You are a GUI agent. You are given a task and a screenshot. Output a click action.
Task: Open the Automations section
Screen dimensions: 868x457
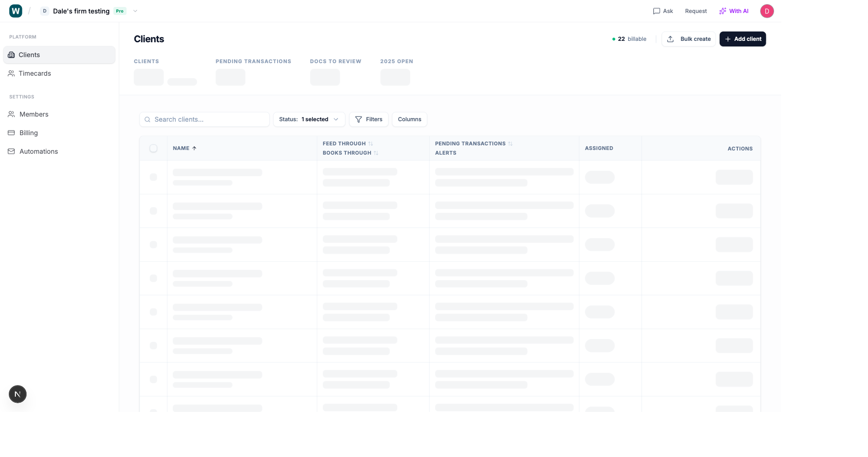point(39,151)
